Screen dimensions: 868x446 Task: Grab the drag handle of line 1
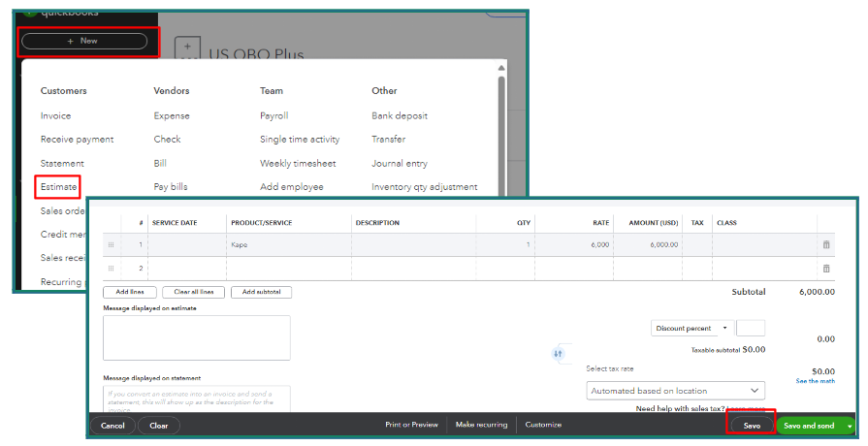tap(112, 244)
